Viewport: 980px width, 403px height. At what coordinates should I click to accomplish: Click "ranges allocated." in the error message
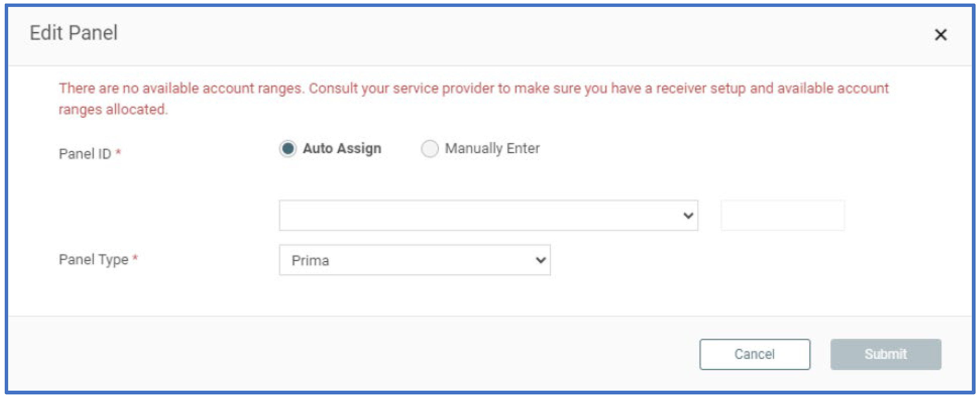click(113, 110)
